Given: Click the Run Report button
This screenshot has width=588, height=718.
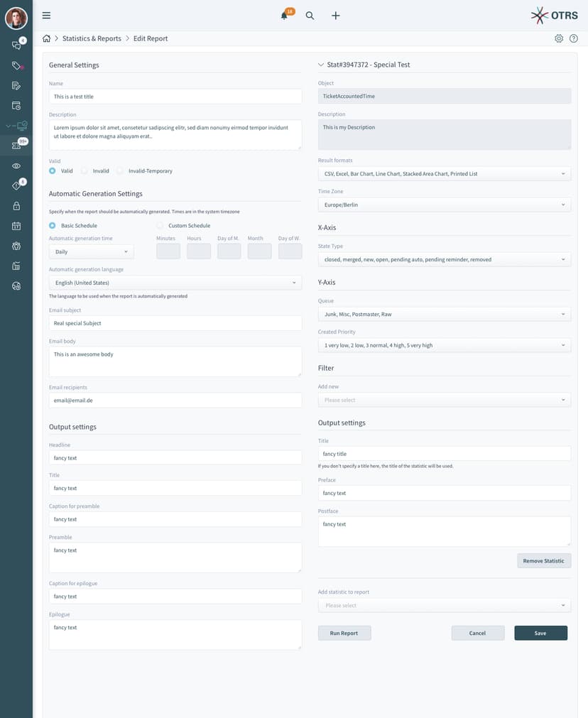Looking at the screenshot, I should coord(344,633).
